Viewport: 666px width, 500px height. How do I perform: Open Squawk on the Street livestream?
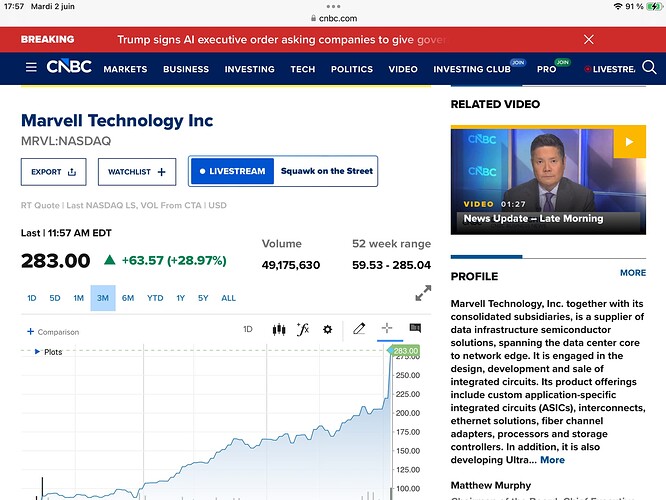point(326,171)
